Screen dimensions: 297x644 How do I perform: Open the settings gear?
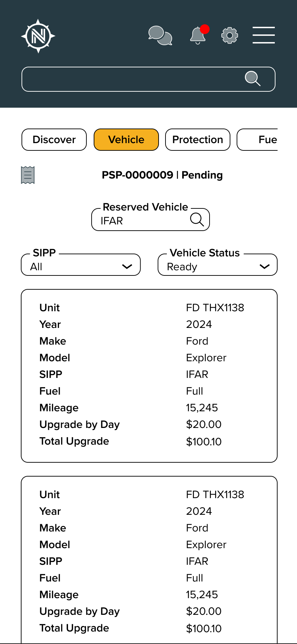pyautogui.click(x=230, y=35)
